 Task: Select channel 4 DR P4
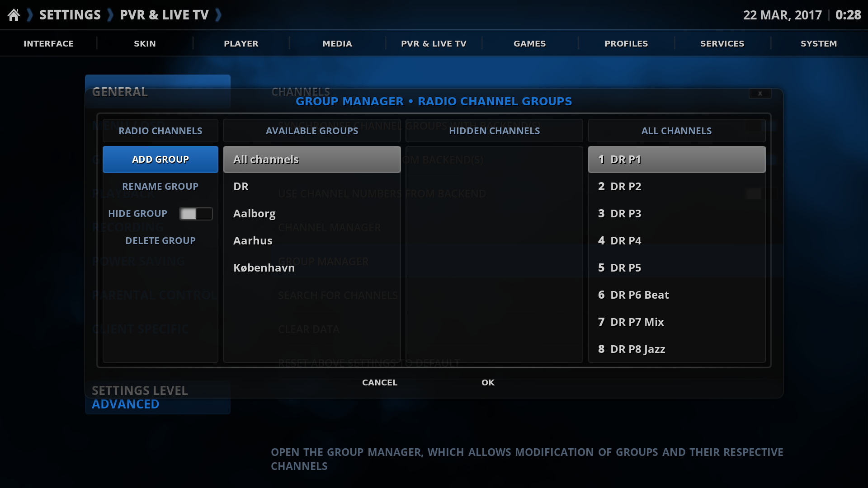click(x=677, y=241)
